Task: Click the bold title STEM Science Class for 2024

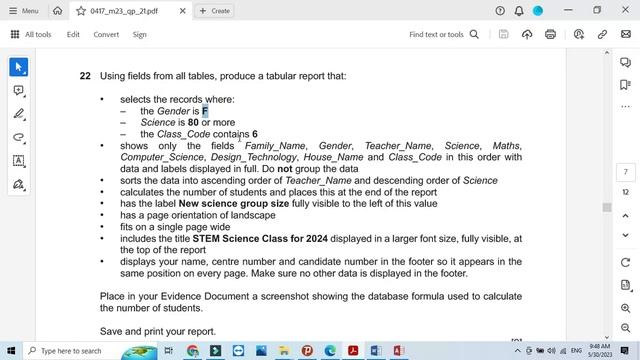Action: tap(260, 238)
